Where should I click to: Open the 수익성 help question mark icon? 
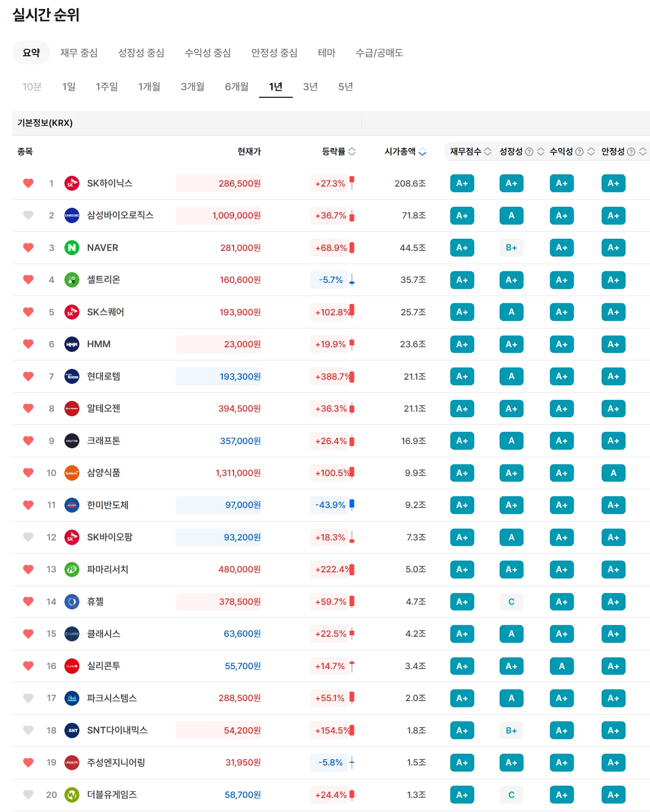click(580, 151)
